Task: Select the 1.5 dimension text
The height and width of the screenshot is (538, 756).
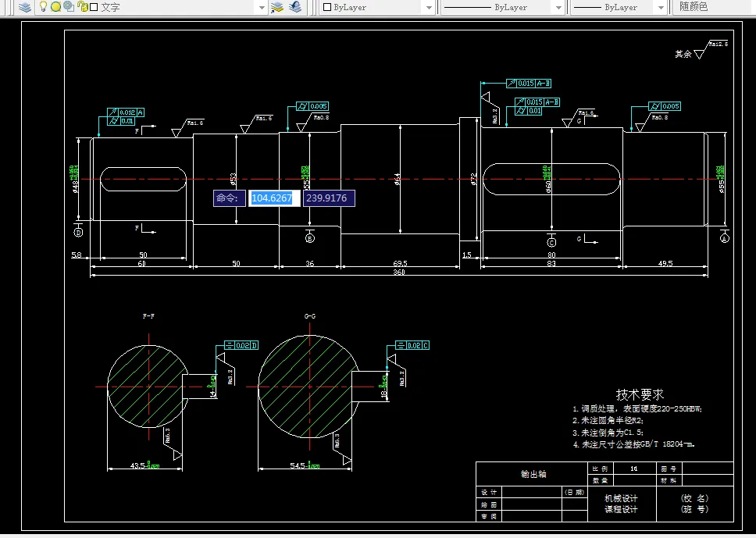Action: [467, 255]
